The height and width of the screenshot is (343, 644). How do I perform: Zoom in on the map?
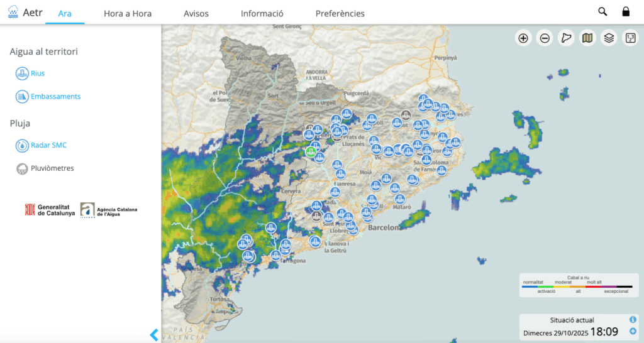pos(523,38)
